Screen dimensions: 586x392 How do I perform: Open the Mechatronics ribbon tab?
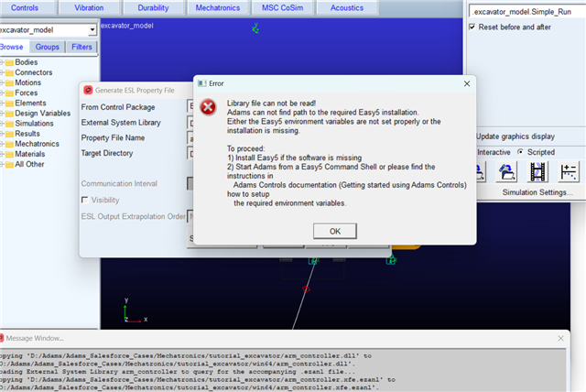click(218, 7)
